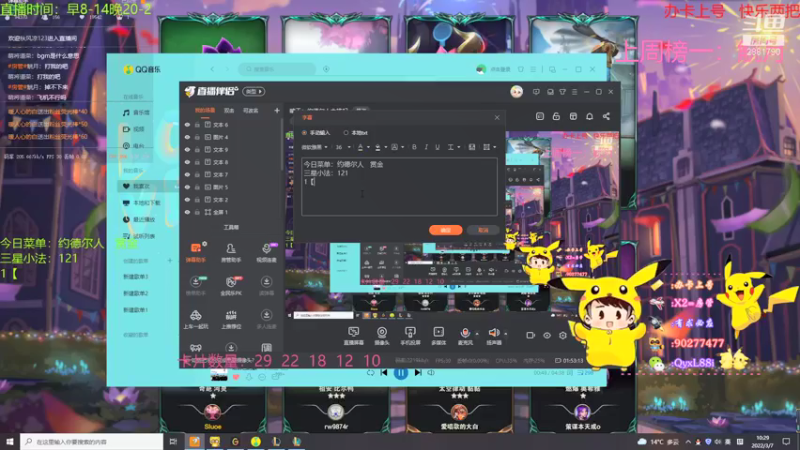Hide the 文本 6 layer eye icon
The image size is (800, 450).
click(x=187, y=124)
